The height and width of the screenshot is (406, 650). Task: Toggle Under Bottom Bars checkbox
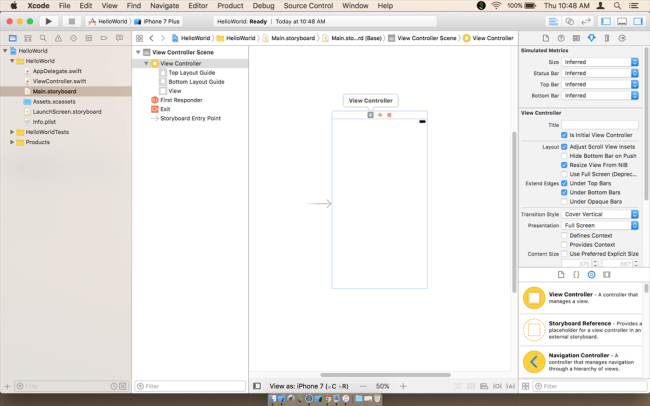pos(564,192)
